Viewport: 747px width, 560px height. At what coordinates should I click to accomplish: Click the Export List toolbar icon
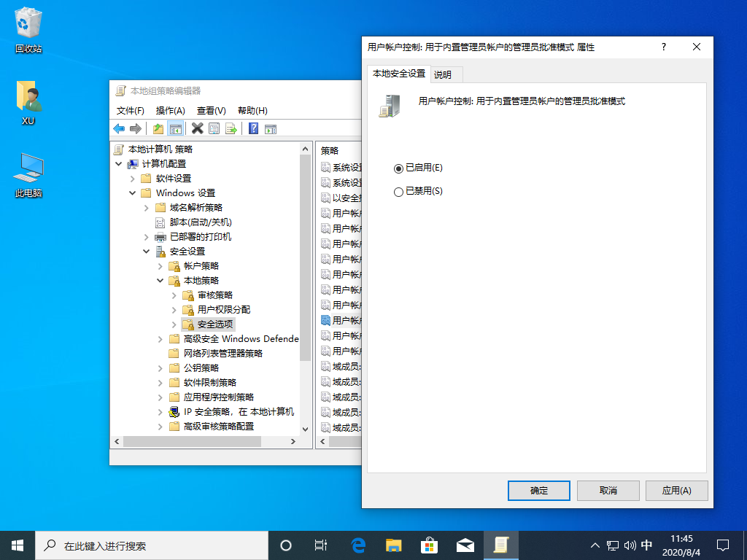click(x=231, y=128)
